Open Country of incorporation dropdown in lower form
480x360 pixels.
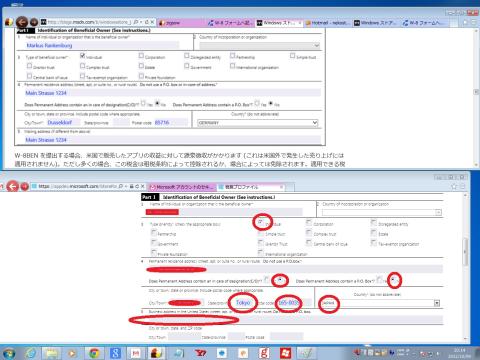(382, 212)
